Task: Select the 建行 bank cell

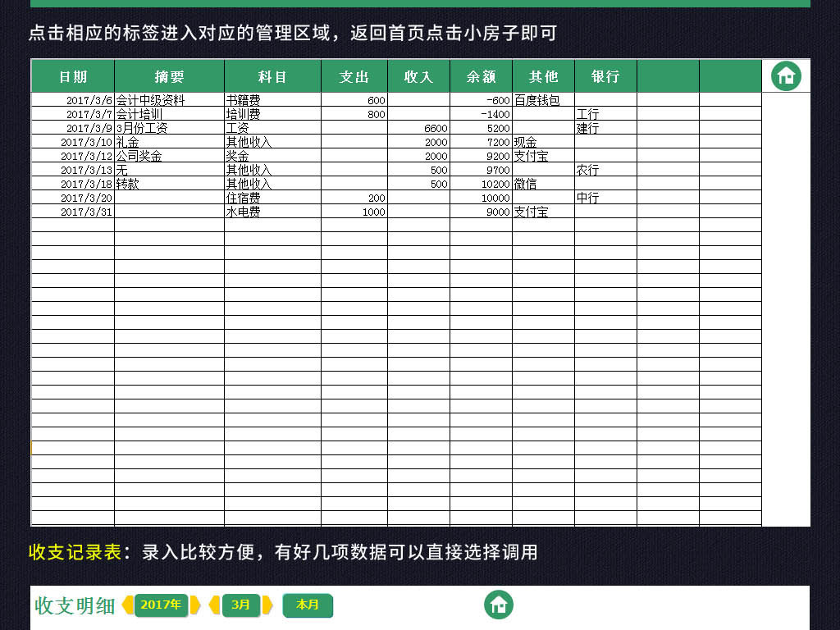Action: pos(605,128)
